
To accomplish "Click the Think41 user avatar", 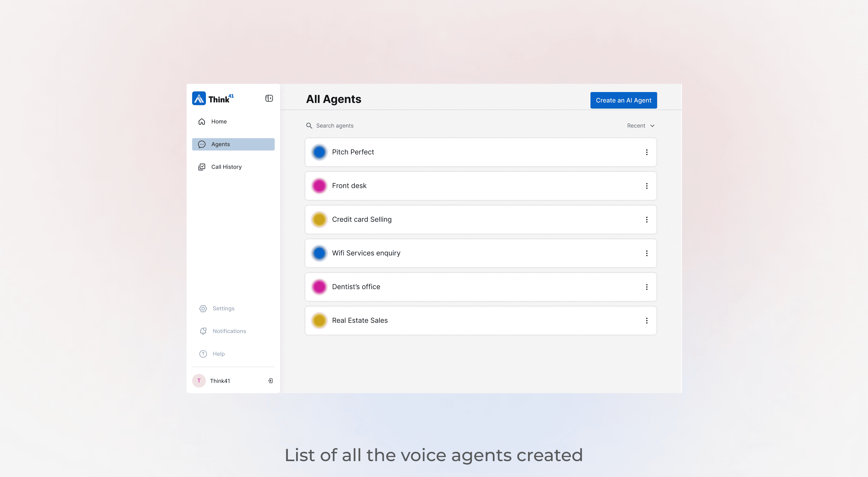I will (199, 381).
